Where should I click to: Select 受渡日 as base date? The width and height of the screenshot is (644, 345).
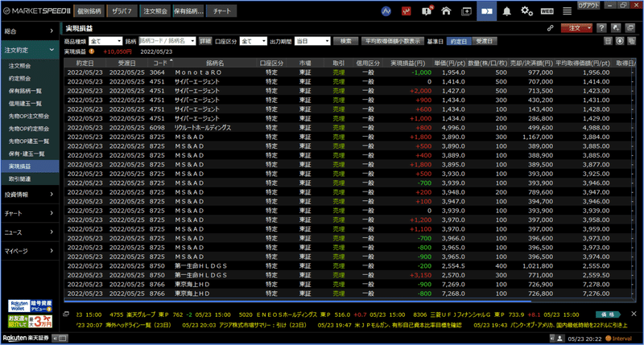tap(485, 41)
